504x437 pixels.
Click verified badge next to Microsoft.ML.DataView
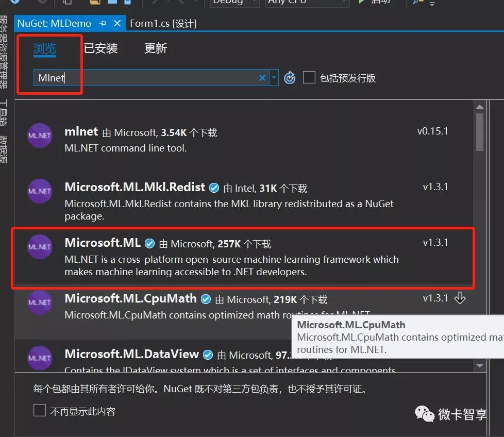point(208,355)
